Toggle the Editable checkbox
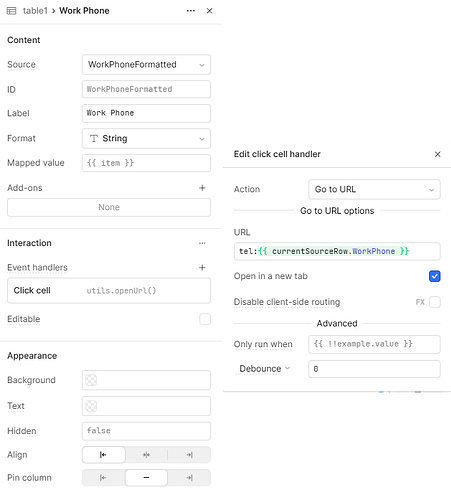 (205, 319)
